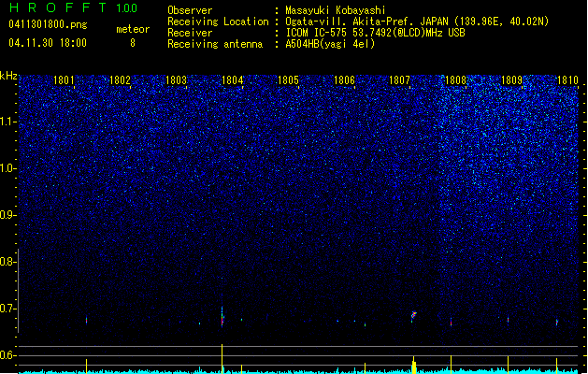Click the 1801 time marker
The height and width of the screenshot is (374, 588).
(x=64, y=80)
